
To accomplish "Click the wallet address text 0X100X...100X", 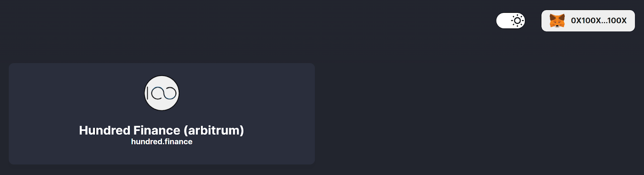I will 599,21.
